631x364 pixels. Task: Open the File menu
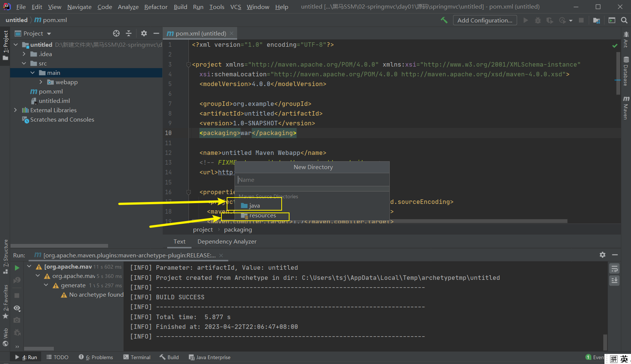point(21,7)
